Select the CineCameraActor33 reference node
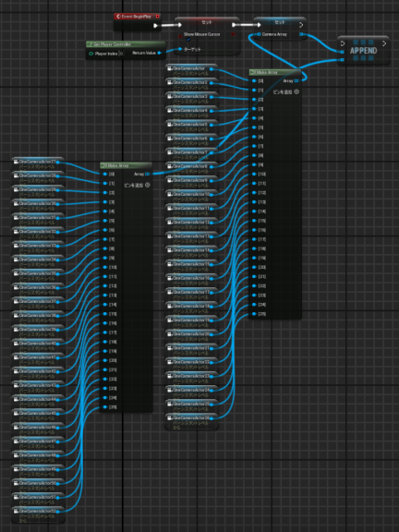 [38, 248]
